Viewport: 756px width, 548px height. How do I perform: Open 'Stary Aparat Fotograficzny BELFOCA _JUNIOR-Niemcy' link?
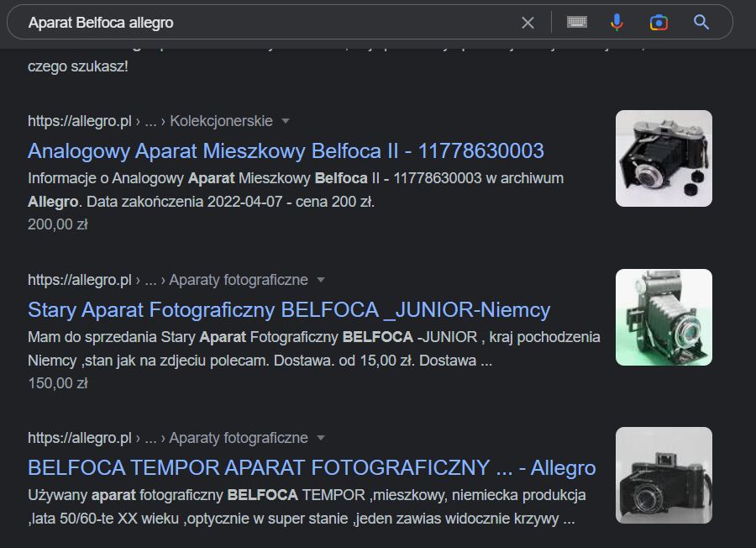pyautogui.click(x=289, y=309)
